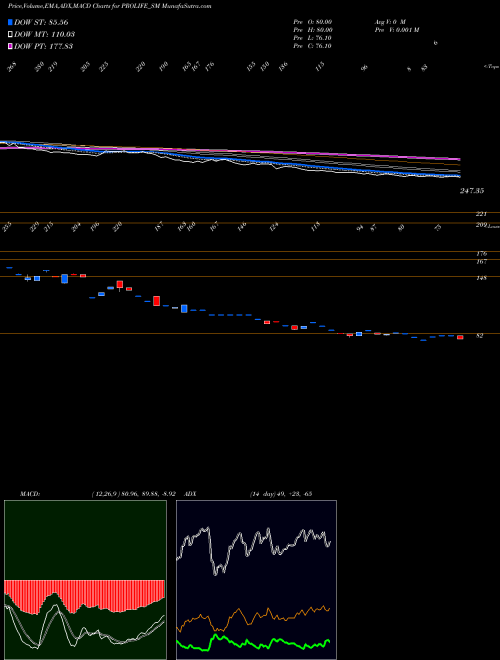This screenshot has width=500, height=660.
Task: Click the magenta DOW PT legend swatch
Action: click(10, 46)
